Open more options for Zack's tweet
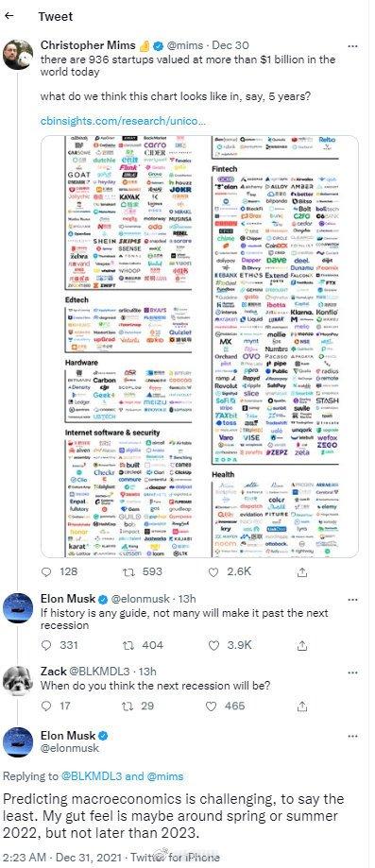 point(352,672)
